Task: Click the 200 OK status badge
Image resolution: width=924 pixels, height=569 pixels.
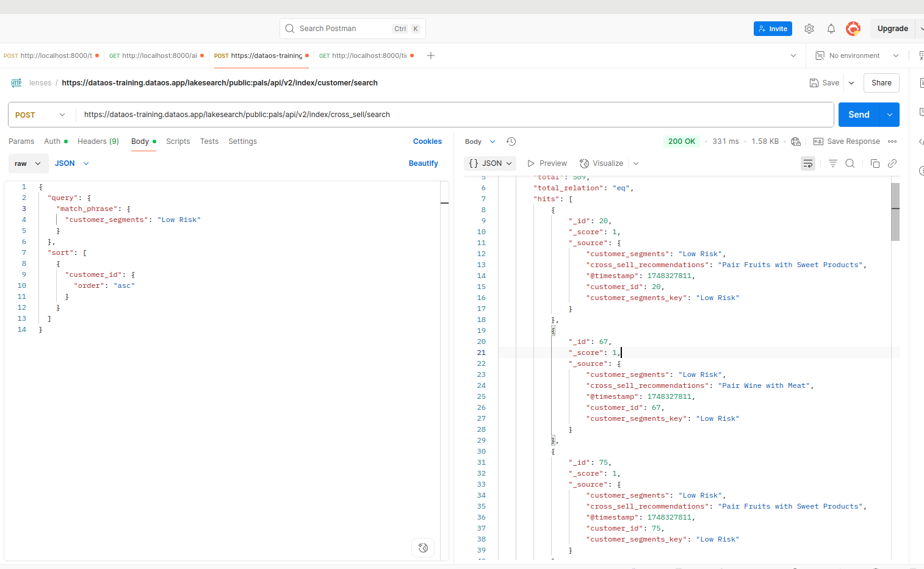Action: tap(682, 141)
